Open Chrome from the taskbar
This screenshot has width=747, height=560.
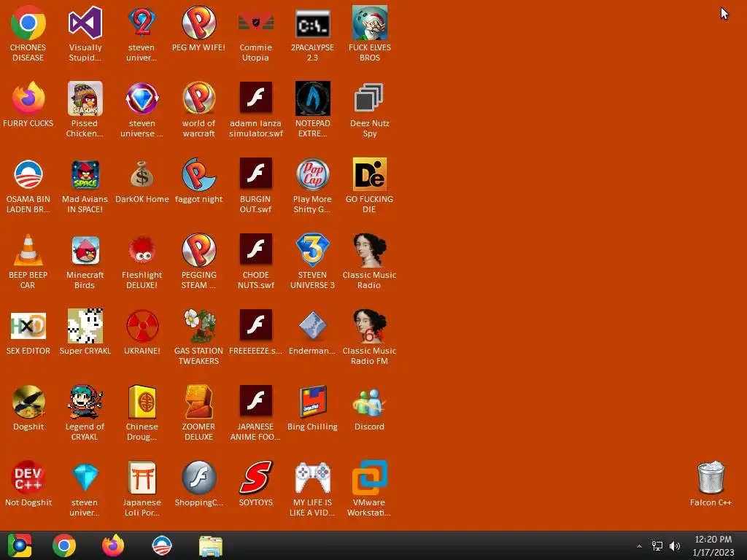[64, 545]
